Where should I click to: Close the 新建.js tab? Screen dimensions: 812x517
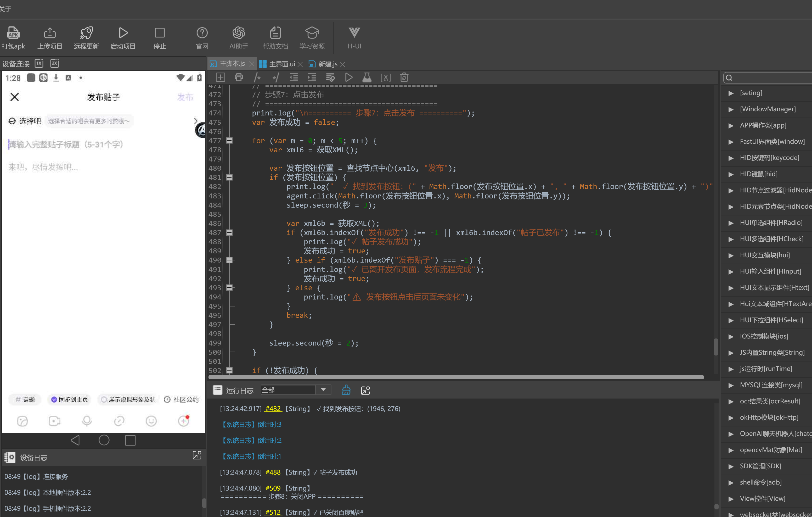[x=342, y=64]
